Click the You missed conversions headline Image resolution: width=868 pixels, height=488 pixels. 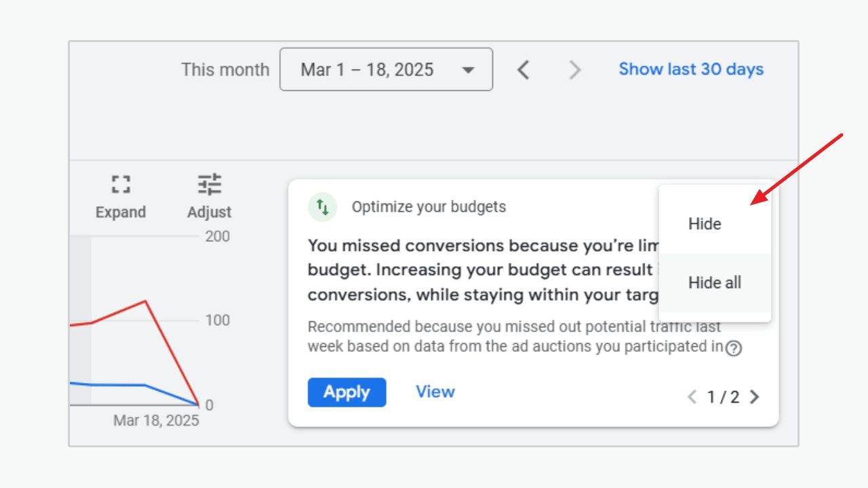pos(484,270)
